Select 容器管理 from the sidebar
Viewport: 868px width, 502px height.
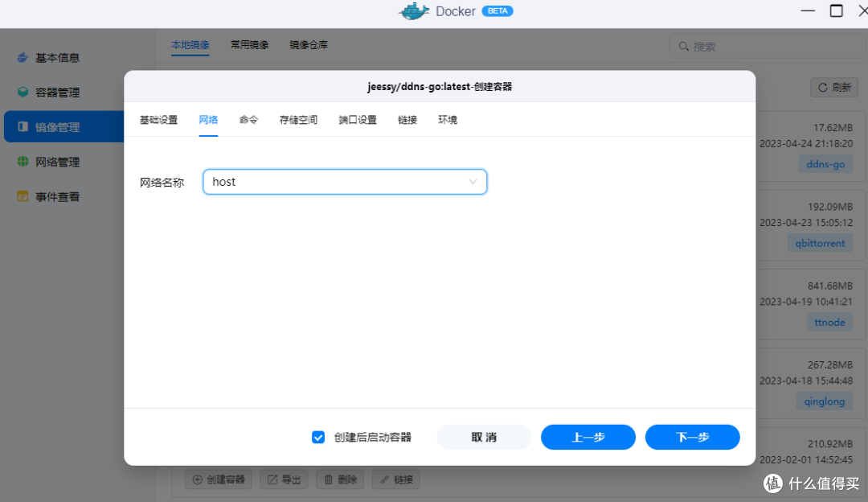(x=56, y=92)
